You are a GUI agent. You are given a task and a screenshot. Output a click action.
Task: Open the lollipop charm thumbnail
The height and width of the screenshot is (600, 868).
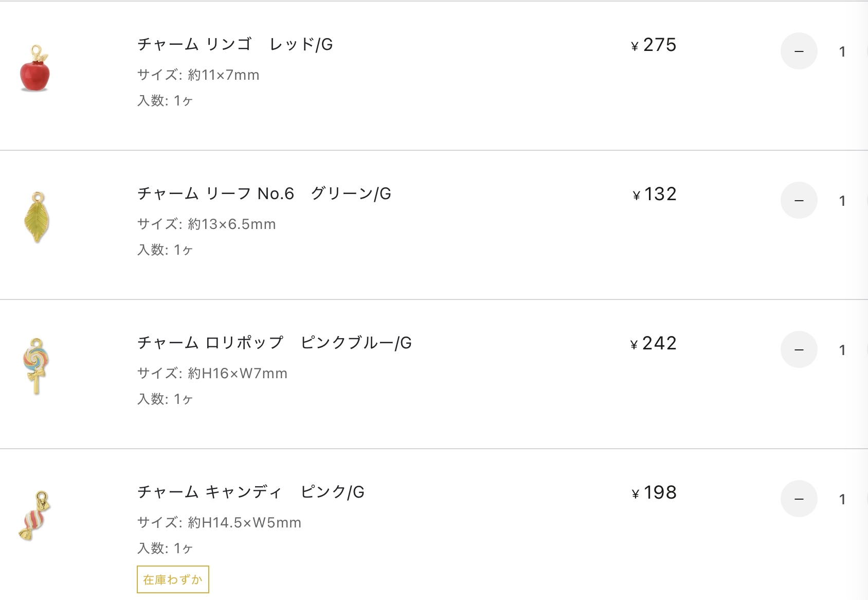tap(36, 366)
